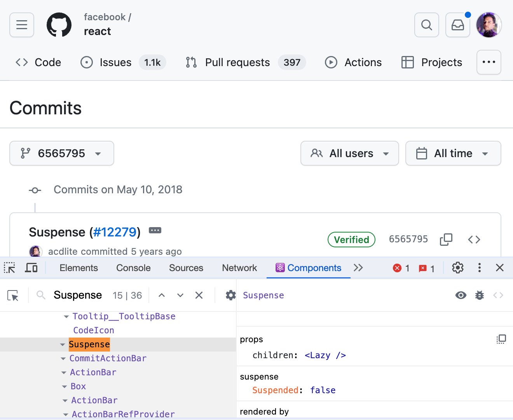Show more repository tabs via ellipsis button
Screen dimensions: 513x420
(489, 62)
